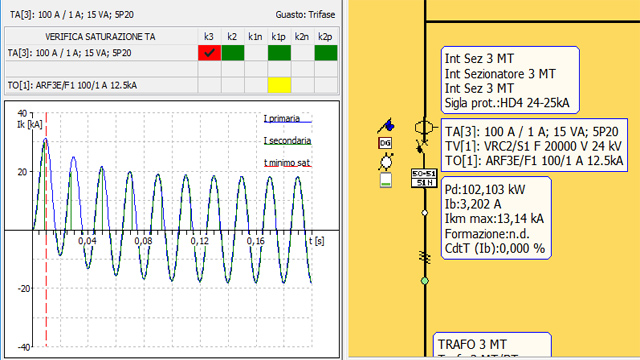Select the green node on the MT line
This screenshot has height=360, width=640.
coord(424,281)
